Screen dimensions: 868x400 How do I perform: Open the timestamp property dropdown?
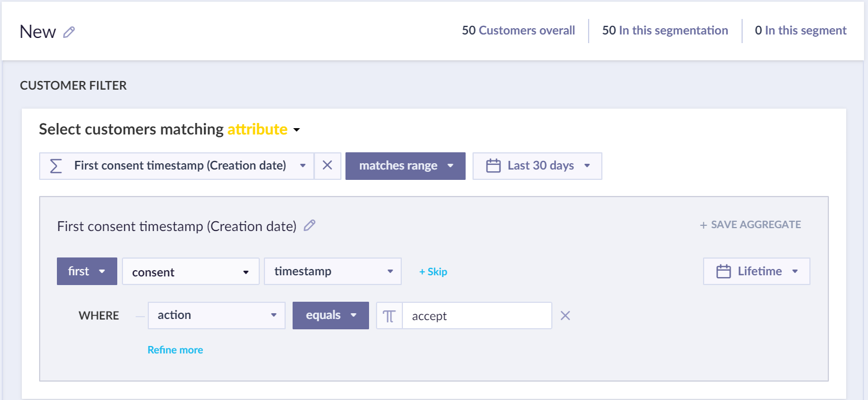(x=332, y=271)
